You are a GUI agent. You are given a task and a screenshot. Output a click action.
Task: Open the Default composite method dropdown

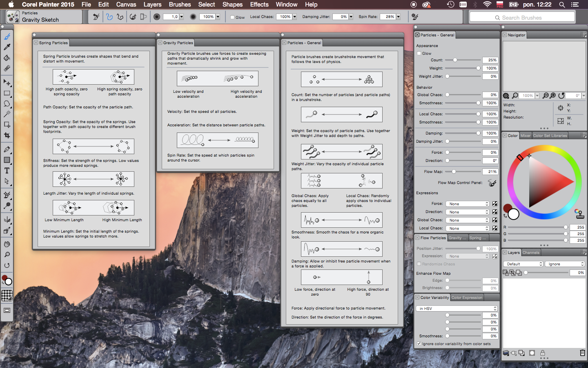click(x=523, y=264)
